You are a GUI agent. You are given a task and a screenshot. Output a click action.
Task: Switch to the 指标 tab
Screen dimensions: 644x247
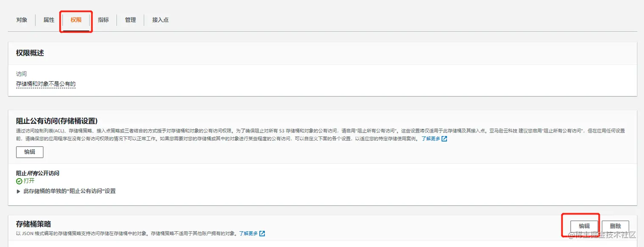coord(103,20)
